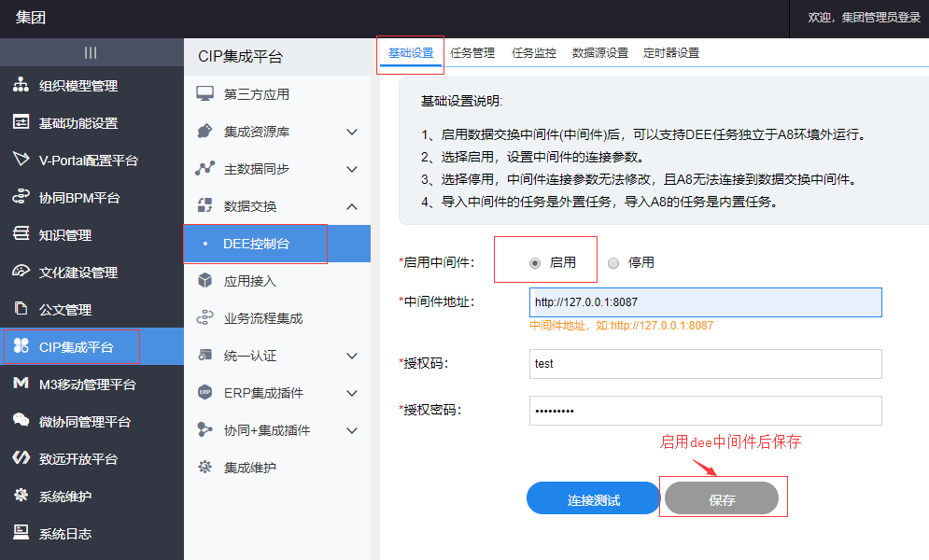Click the 数据交换 icon

coord(205,205)
